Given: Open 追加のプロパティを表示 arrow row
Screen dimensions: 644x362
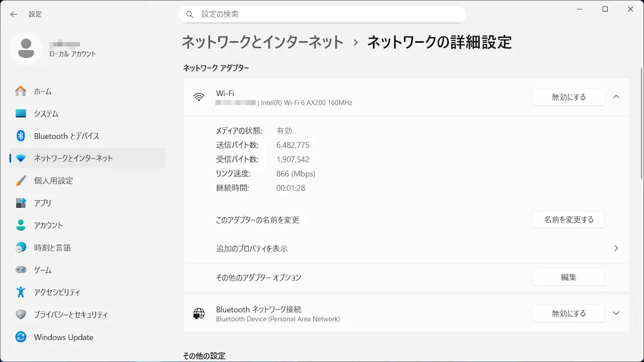Looking at the screenshot, I should [x=616, y=248].
